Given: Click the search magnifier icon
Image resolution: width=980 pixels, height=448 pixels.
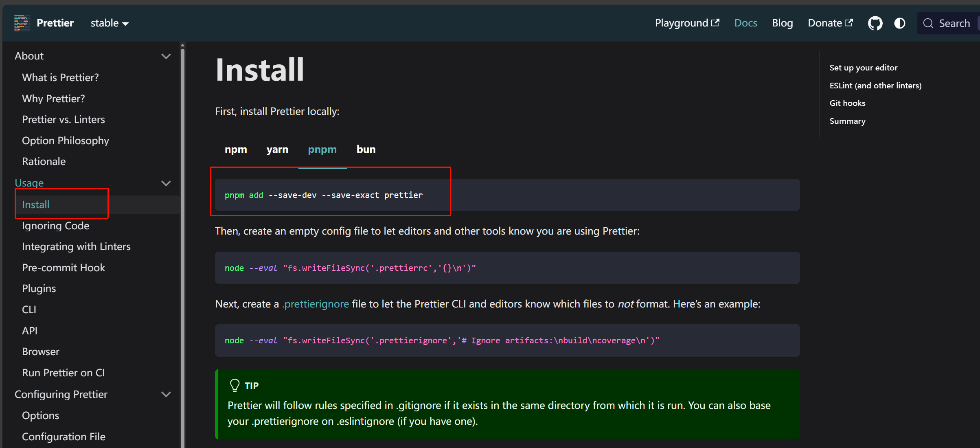Looking at the screenshot, I should [928, 23].
